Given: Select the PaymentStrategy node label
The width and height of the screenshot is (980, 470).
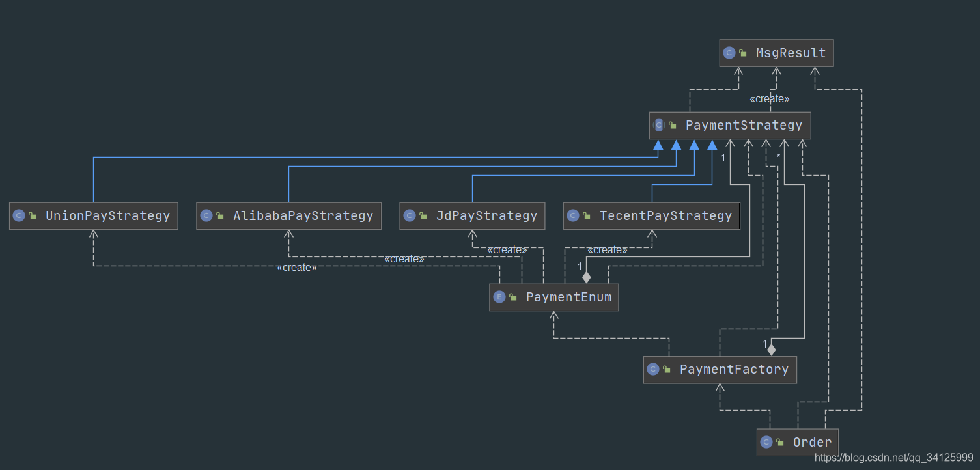Looking at the screenshot, I should tap(744, 125).
